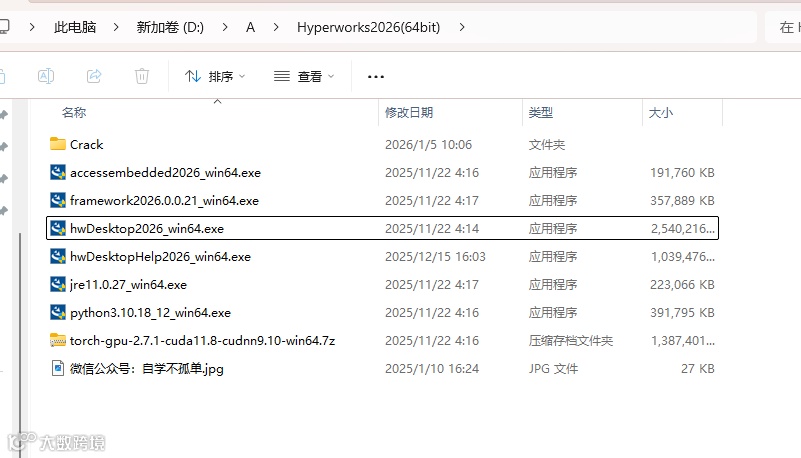The image size is (801, 458).
Task: Click the Rename toolbar icon
Action: [x=46, y=76]
